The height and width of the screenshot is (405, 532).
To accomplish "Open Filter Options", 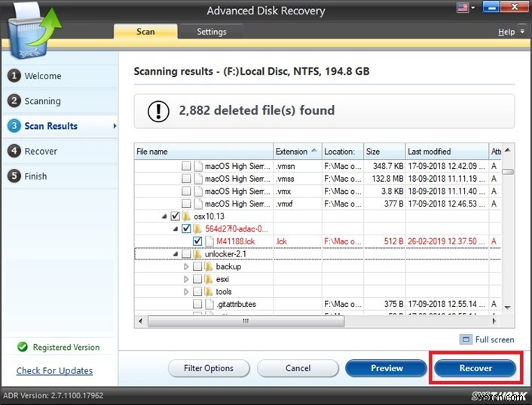I will coord(209,368).
